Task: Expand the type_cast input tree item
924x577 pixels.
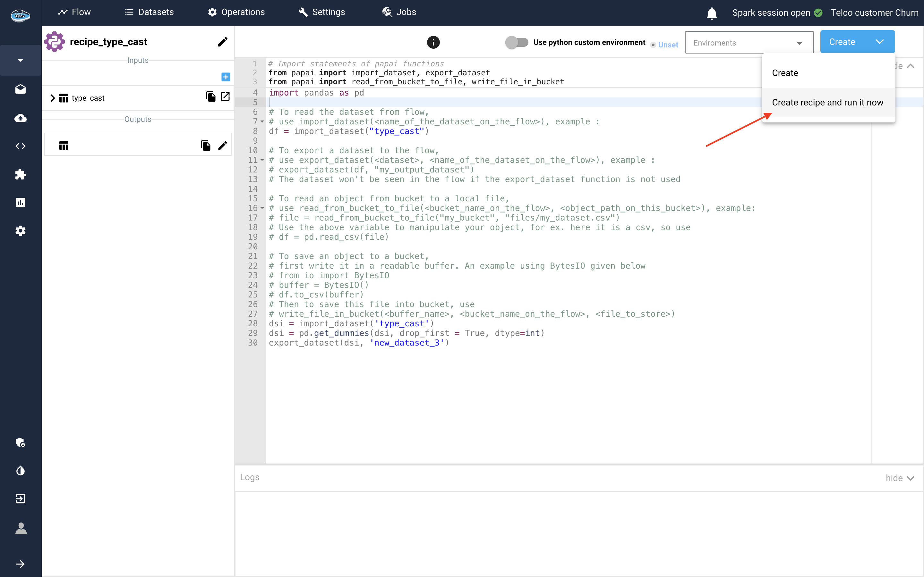Action: [52, 98]
